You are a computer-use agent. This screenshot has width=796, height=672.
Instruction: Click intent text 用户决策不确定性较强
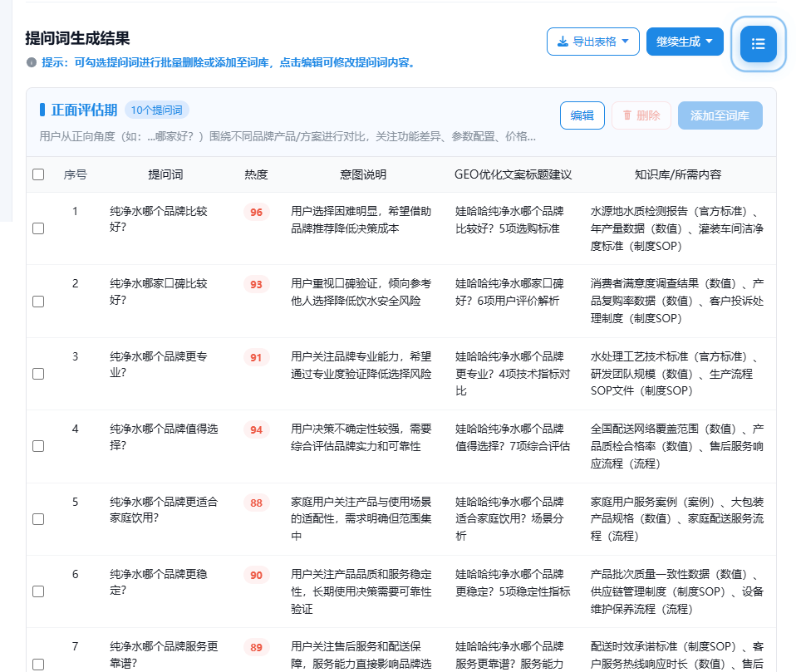345,429
